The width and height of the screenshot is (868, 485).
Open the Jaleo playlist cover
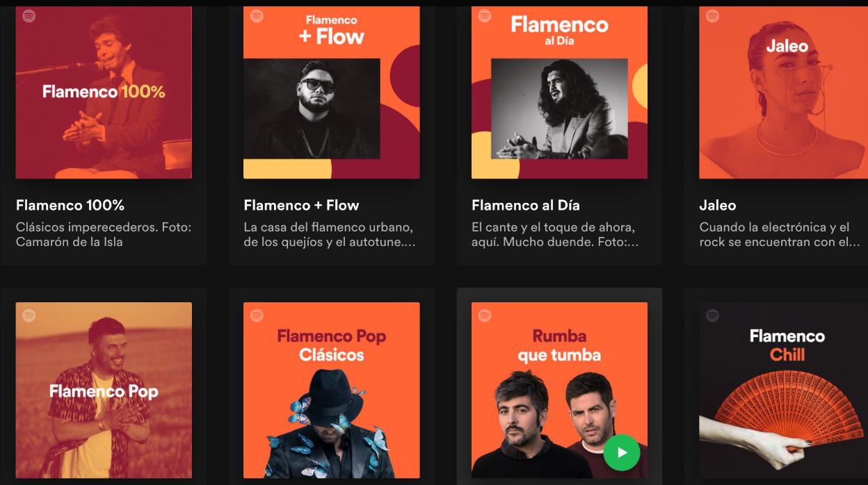click(x=783, y=92)
